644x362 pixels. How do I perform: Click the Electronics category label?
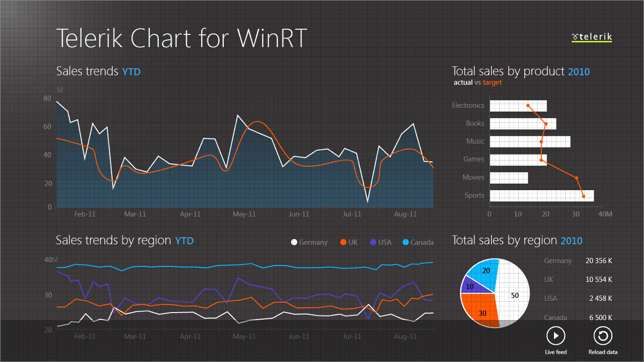click(x=468, y=105)
